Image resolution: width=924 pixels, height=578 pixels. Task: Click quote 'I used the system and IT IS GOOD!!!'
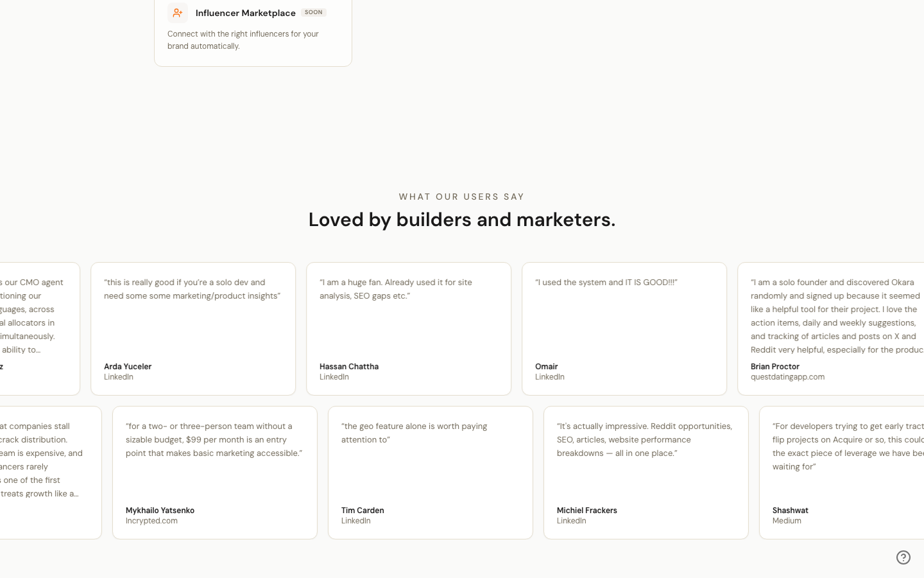(x=606, y=283)
